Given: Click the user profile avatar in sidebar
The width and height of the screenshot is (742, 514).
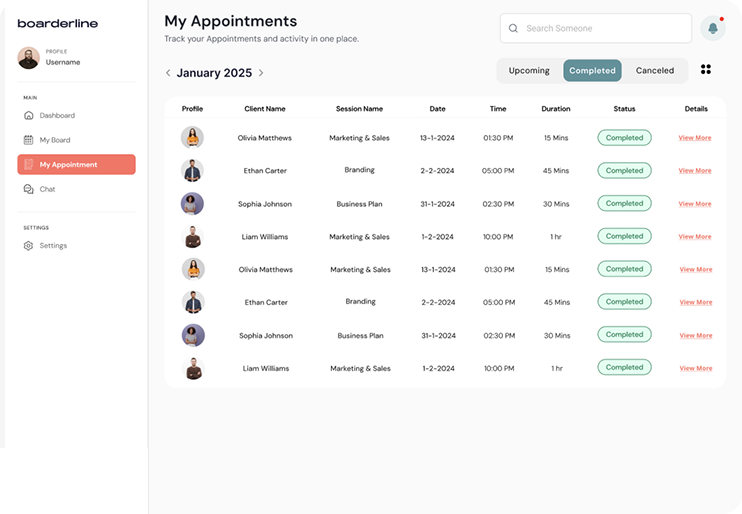Looking at the screenshot, I should coord(28,58).
